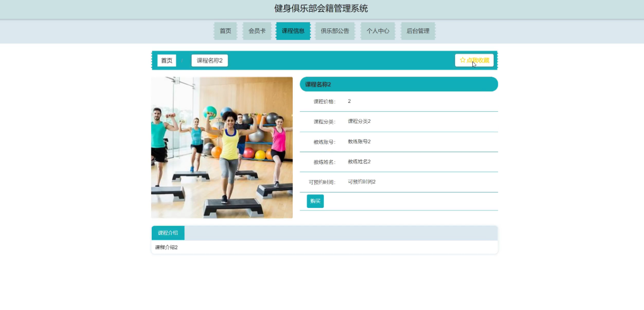Click the star icon in 点我收藏 button
The height and width of the screenshot is (310, 644).
[463, 60]
